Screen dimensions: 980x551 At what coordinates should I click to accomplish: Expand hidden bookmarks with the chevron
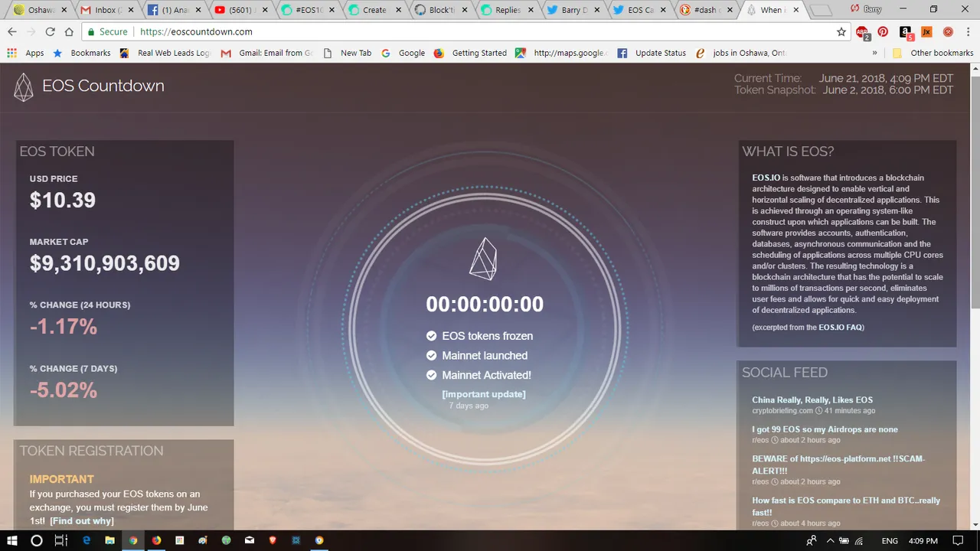point(874,53)
